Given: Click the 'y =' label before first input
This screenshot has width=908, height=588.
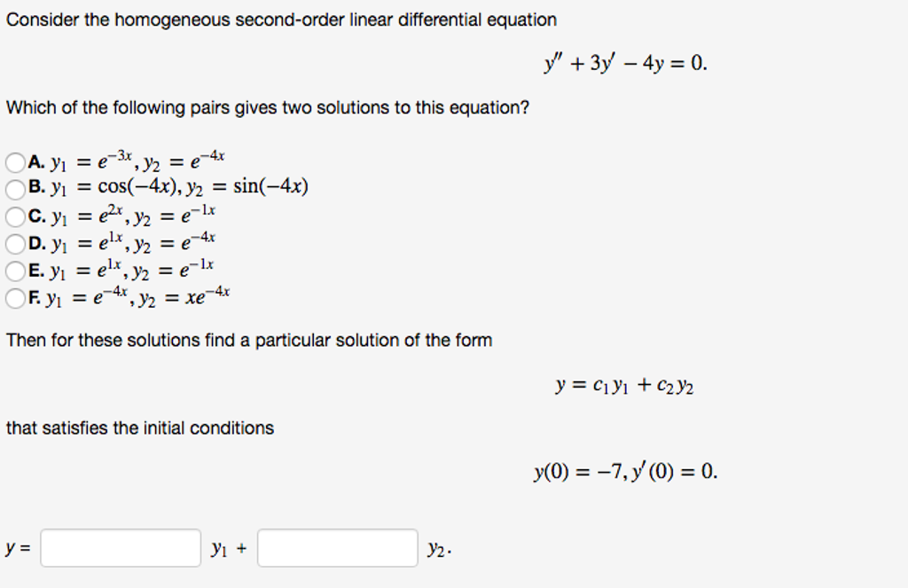Looking at the screenshot, I should click(18, 548).
